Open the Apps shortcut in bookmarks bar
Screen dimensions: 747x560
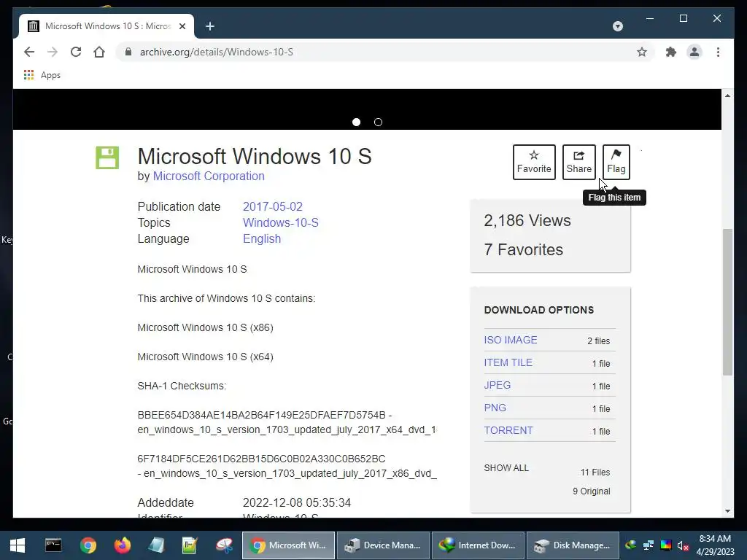point(42,75)
